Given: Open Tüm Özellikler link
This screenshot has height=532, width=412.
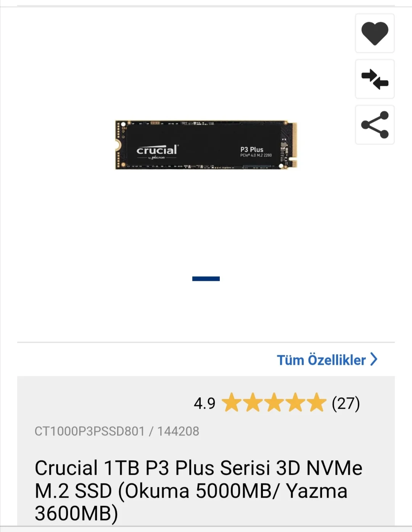Looking at the screenshot, I should [321, 360].
